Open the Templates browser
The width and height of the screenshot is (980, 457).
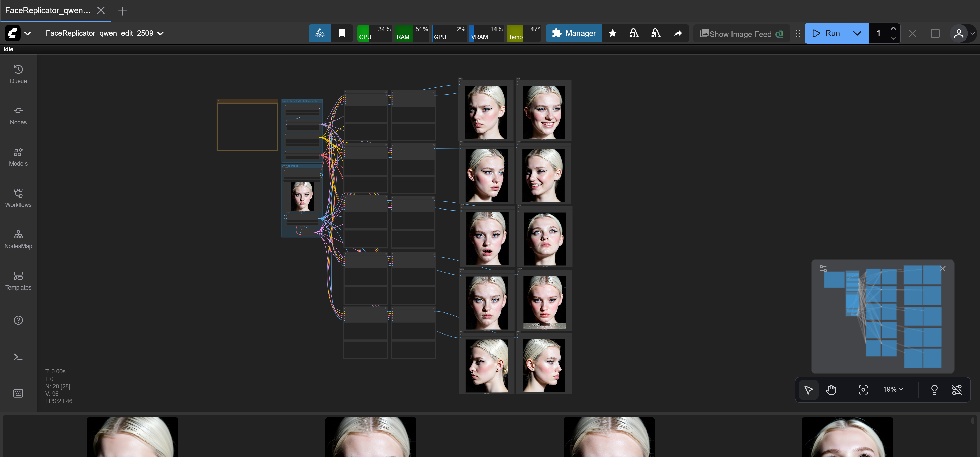(x=18, y=281)
